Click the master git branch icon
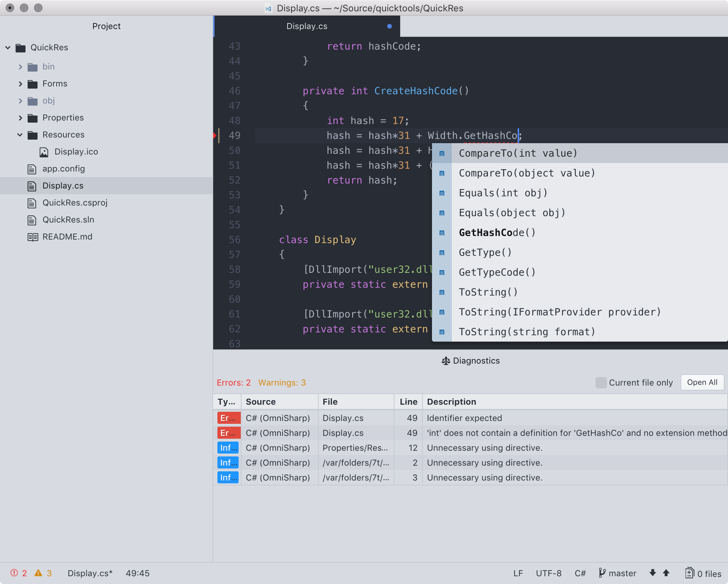Viewport: 728px width, 584px height. [602, 573]
